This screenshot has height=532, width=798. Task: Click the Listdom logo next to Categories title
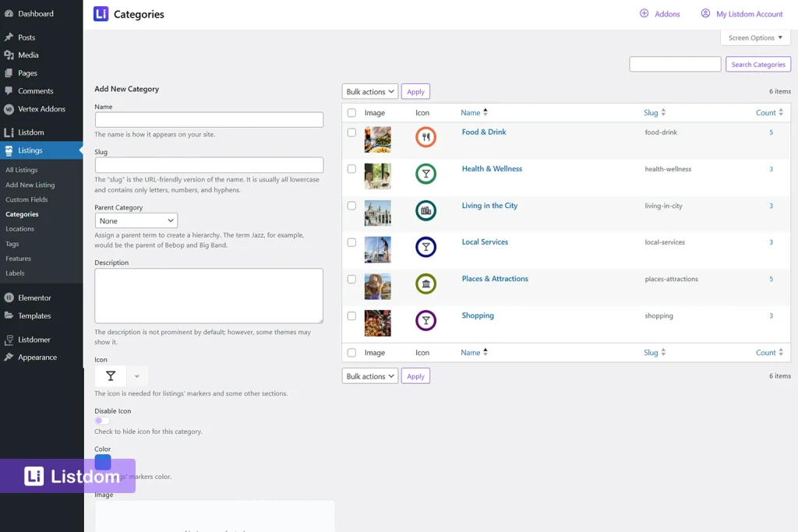click(99, 14)
